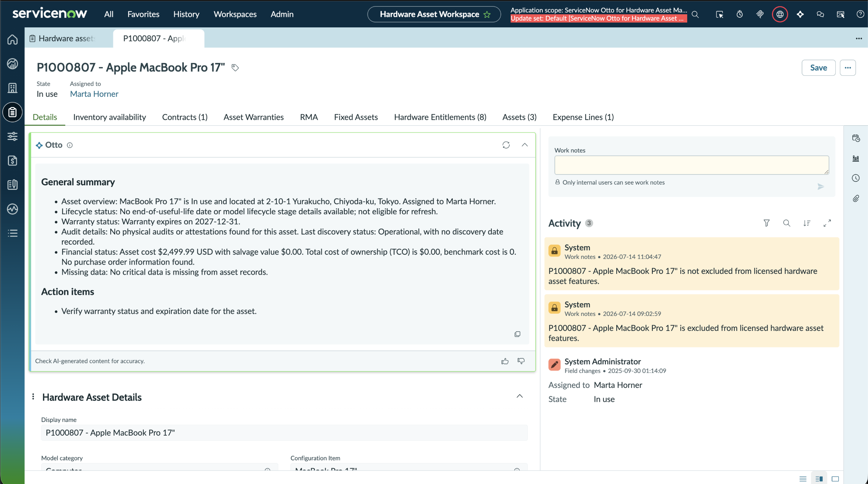The width and height of the screenshot is (868, 484).
Task: Click into the Work notes field
Action: click(x=692, y=165)
